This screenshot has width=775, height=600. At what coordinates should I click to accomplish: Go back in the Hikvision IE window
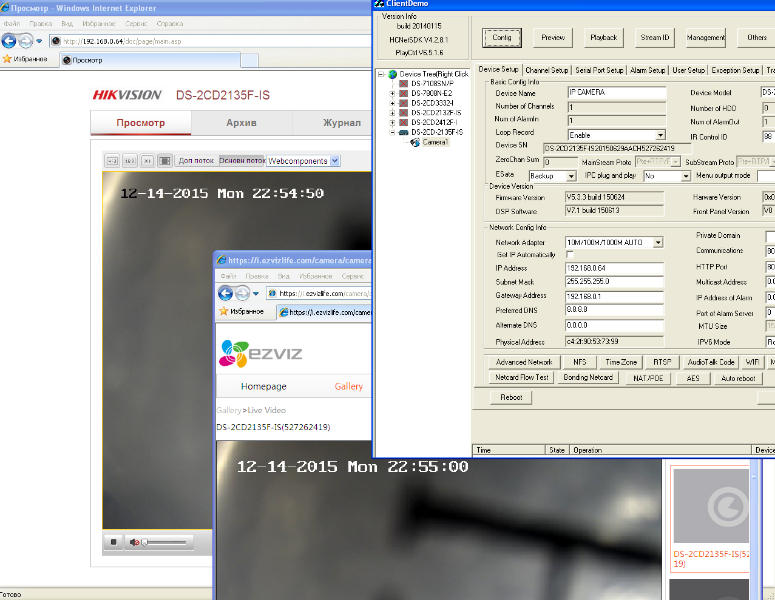[8, 41]
